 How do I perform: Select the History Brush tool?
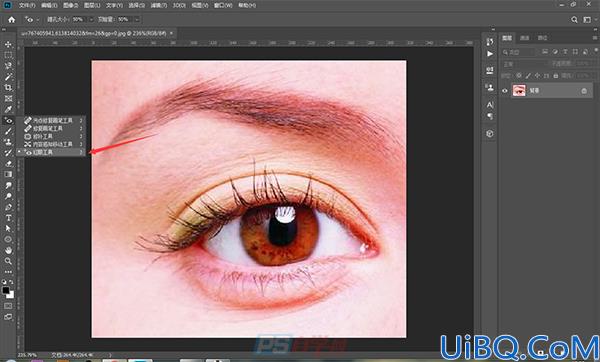pyautogui.click(x=8, y=153)
